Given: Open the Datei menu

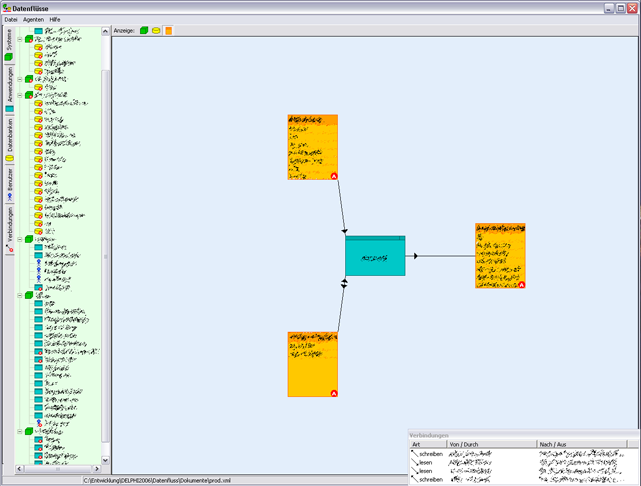Looking at the screenshot, I should (11, 20).
